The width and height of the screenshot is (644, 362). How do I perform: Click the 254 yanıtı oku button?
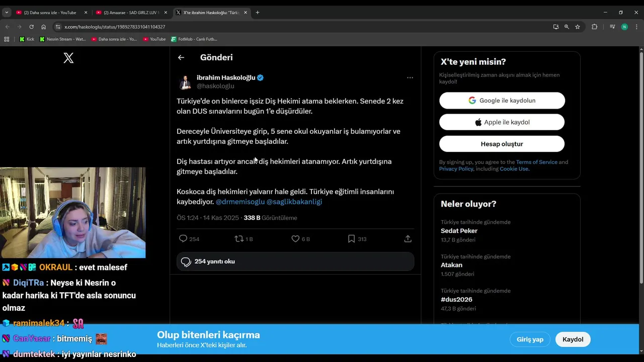pos(295,261)
